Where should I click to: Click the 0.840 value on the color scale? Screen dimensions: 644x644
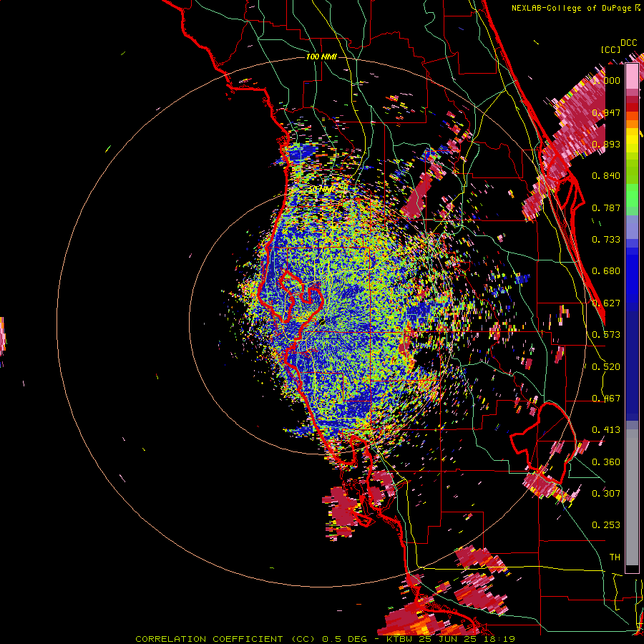coord(606,176)
